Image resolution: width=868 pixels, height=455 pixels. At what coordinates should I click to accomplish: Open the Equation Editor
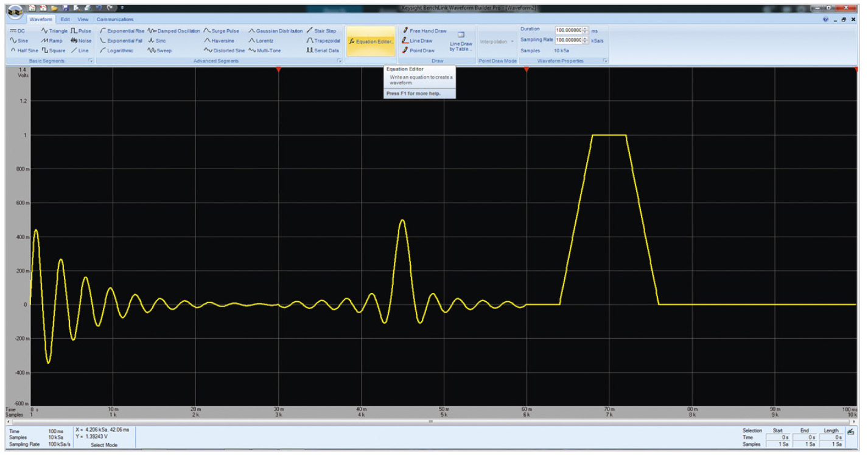click(x=370, y=41)
